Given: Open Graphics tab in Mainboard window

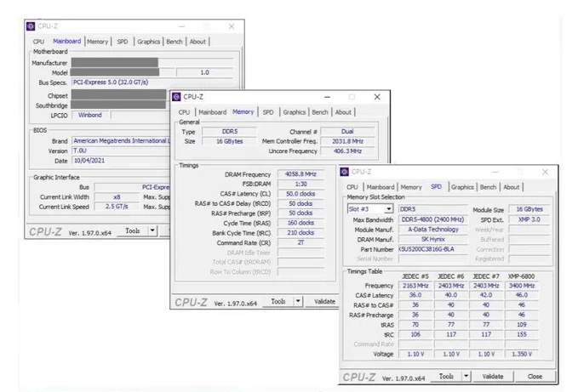Looking at the screenshot, I should click(149, 42).
